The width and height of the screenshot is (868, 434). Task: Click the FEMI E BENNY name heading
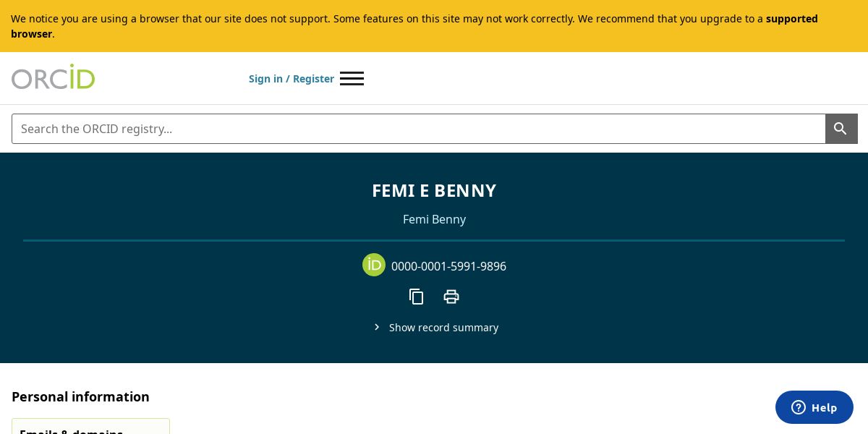point(434,190)
